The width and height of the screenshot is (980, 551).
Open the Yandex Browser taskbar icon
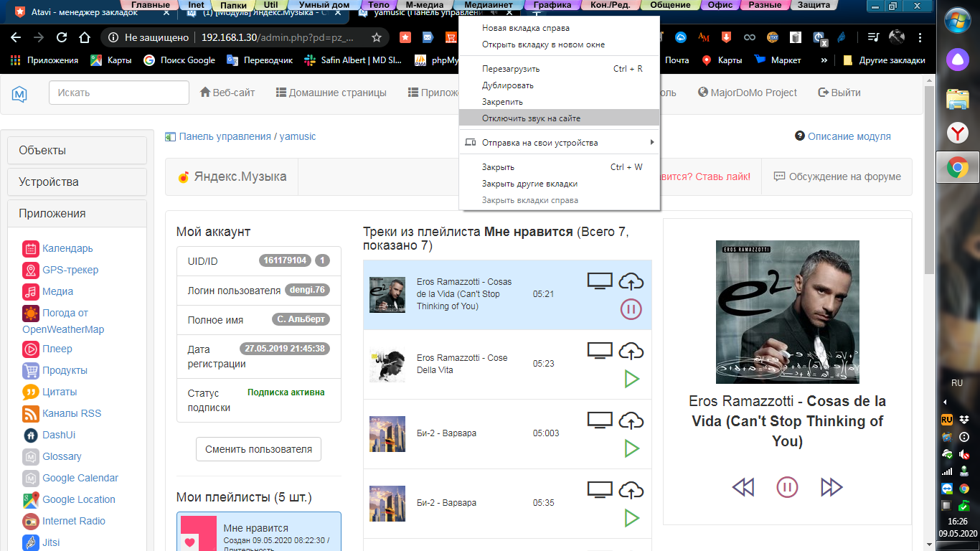tap(957, 133)
